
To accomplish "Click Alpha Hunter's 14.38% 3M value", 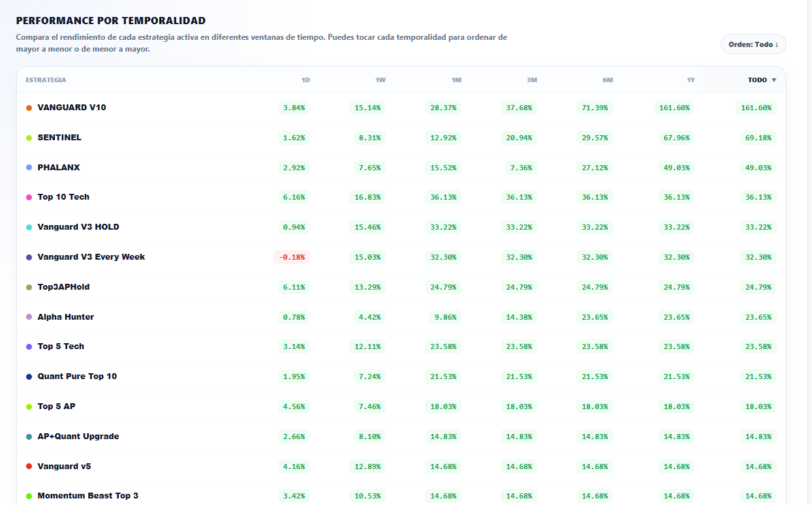I will [519, 317].
